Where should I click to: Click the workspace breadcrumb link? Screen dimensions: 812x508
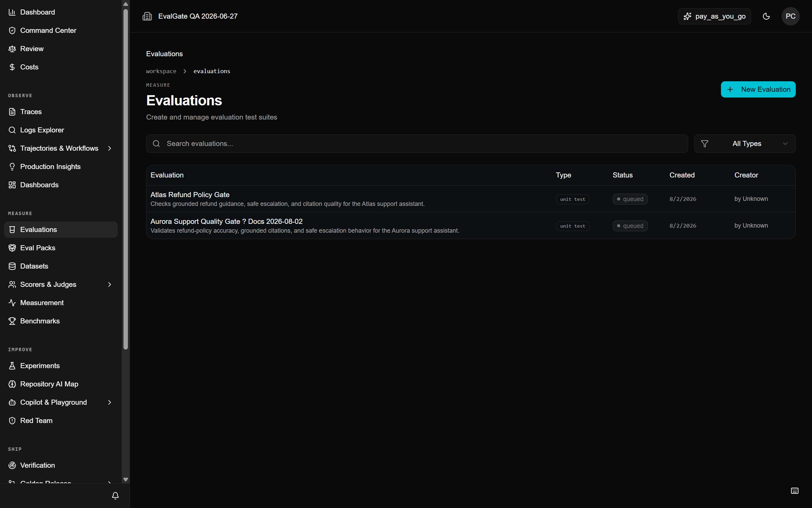(161, 71)
